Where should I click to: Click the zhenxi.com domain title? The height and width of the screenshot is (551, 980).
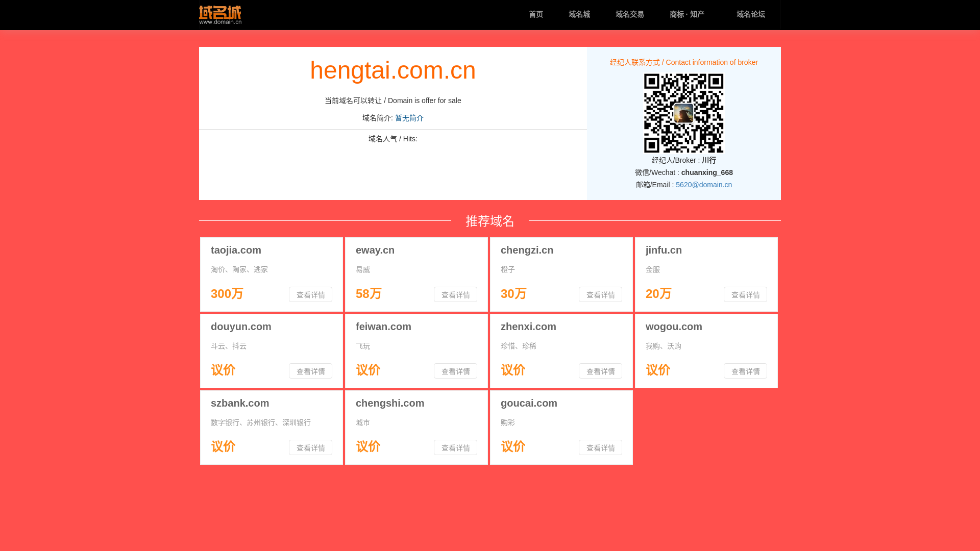[528, 327]
